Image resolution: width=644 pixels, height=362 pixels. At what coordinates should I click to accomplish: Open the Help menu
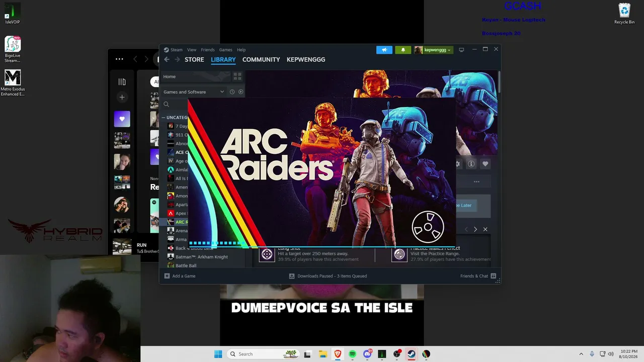(x=241, y=50)
